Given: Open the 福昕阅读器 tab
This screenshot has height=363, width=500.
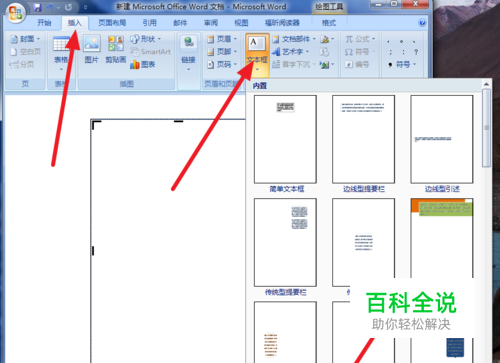Looking at the screenshot, I should coord(282,23).
